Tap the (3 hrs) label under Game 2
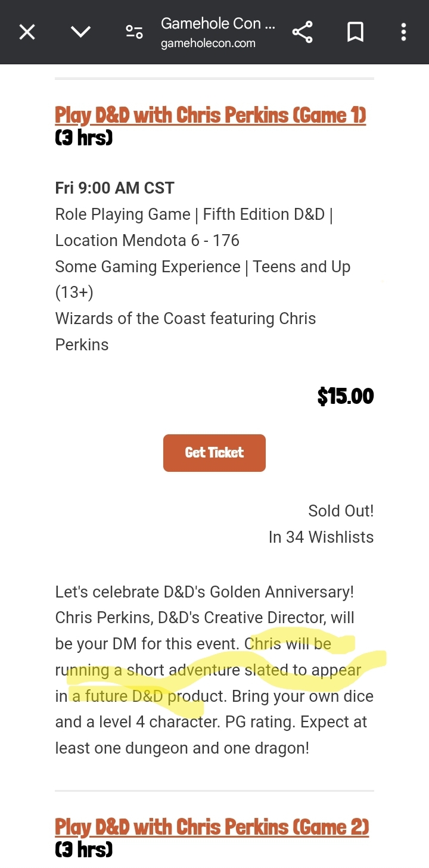The image size is (429, 868). (x=84, y=850)
